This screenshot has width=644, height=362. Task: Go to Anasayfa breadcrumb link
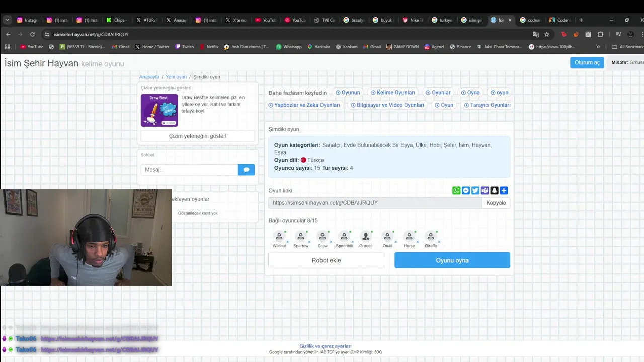tap(149, 77)
